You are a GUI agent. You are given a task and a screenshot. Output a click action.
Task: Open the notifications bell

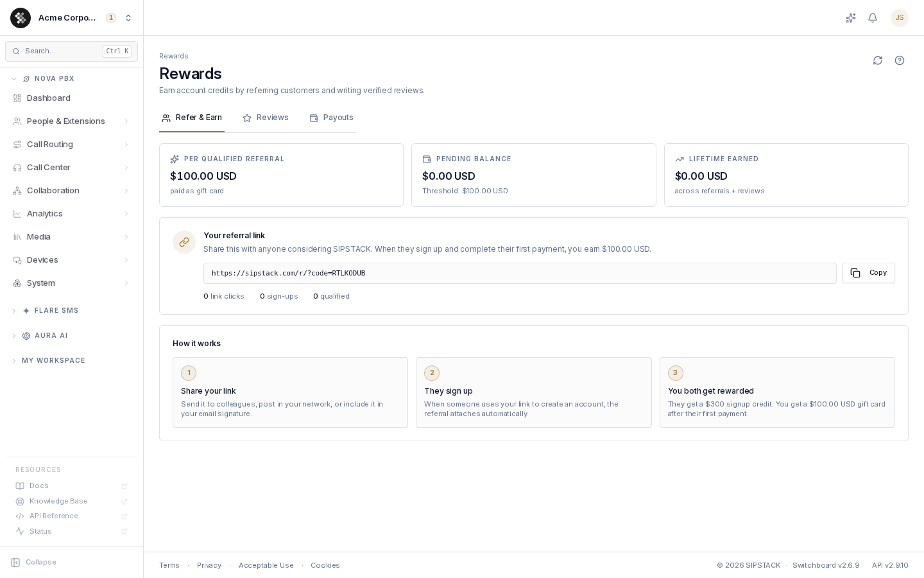pyautogui.click(x=873, y=18)
